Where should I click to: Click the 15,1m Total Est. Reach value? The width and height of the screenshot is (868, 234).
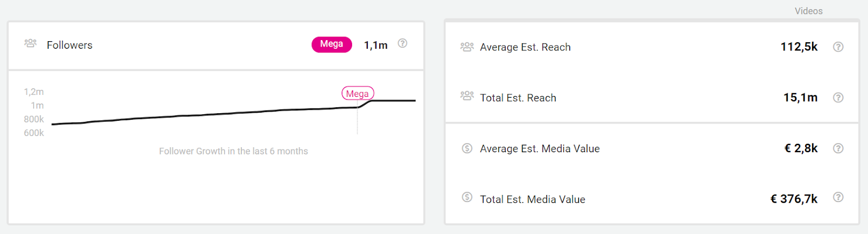tap(800, 97)
